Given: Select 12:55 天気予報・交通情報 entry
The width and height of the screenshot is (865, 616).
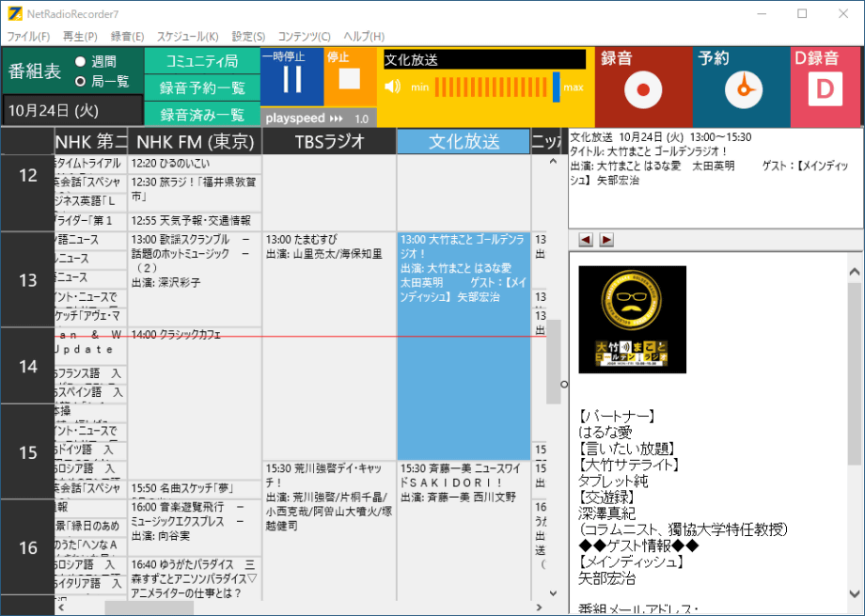Looking at the screenshot, I should (196, 221).
